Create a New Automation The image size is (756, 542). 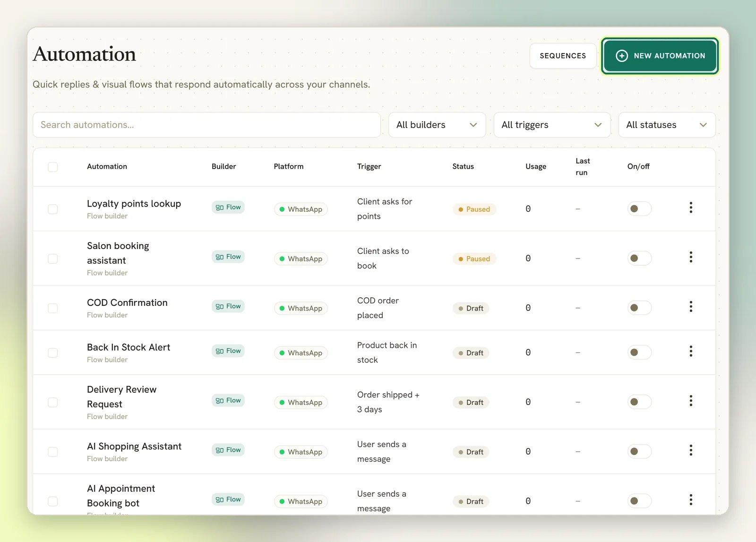click(x=660, y=56)
